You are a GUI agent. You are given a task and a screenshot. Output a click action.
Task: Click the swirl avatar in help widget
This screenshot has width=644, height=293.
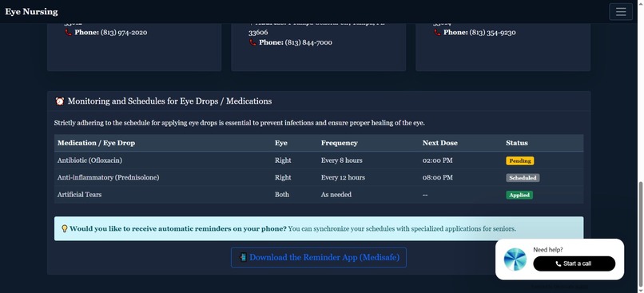coord(515,259)
